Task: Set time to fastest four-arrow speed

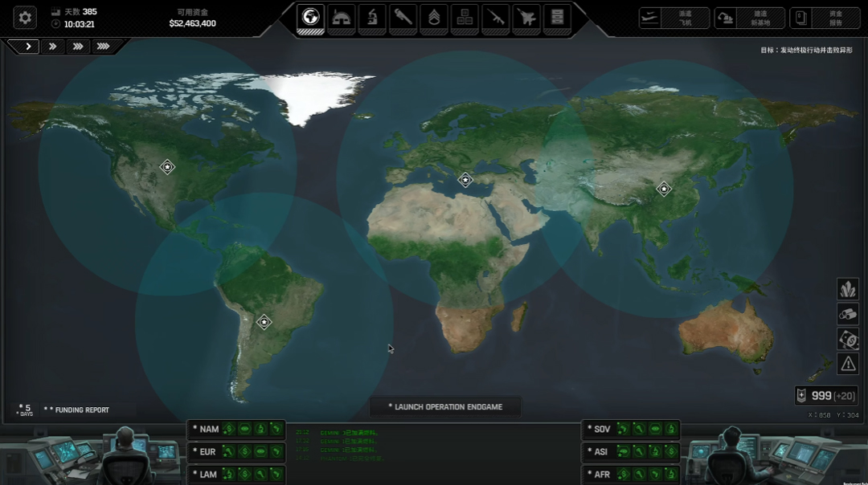Action: 103,47
